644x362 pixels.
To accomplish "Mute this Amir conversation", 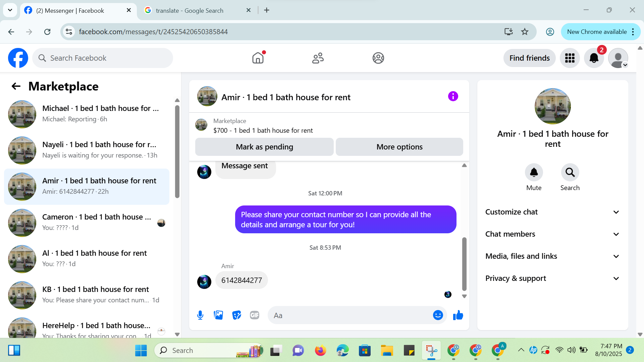I will (x=534, y=172).
